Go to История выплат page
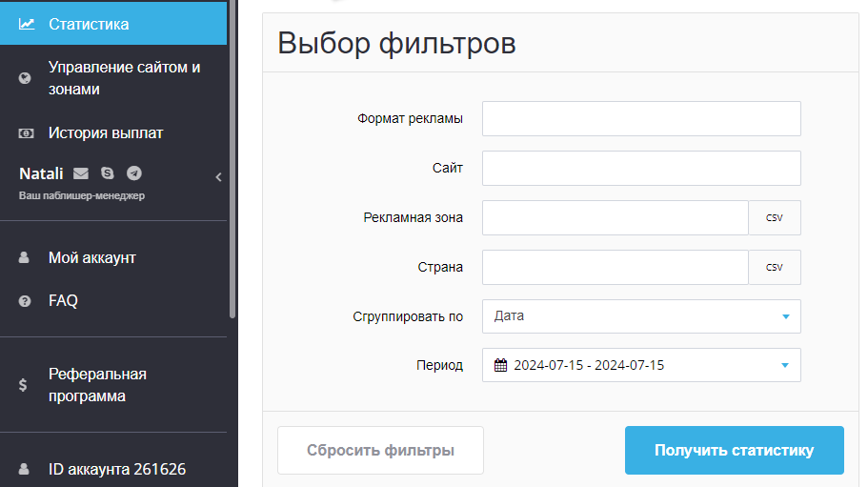The width and height of the screenshot is (868, 487). click(x=105, y=133)
